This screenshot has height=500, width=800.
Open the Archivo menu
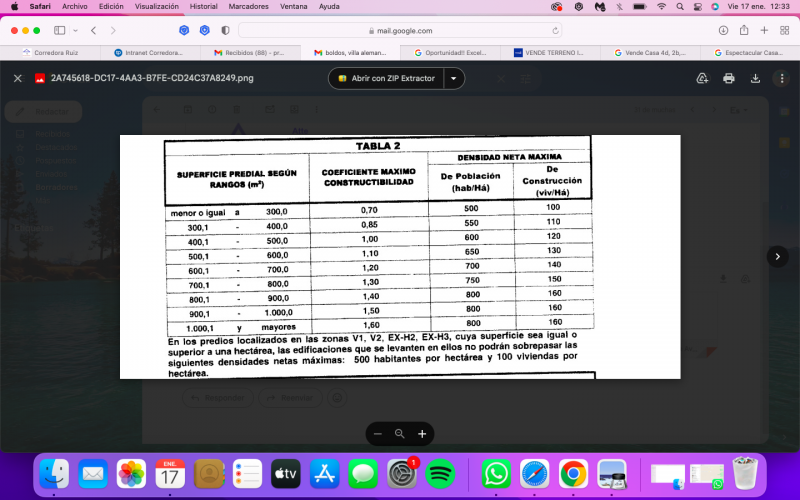pos(74,7)
